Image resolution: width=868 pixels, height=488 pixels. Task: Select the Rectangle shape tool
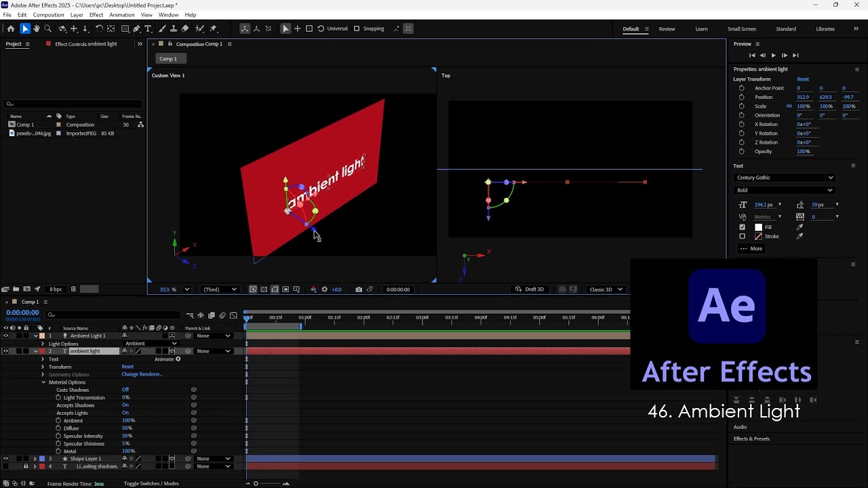coord(125,28)
